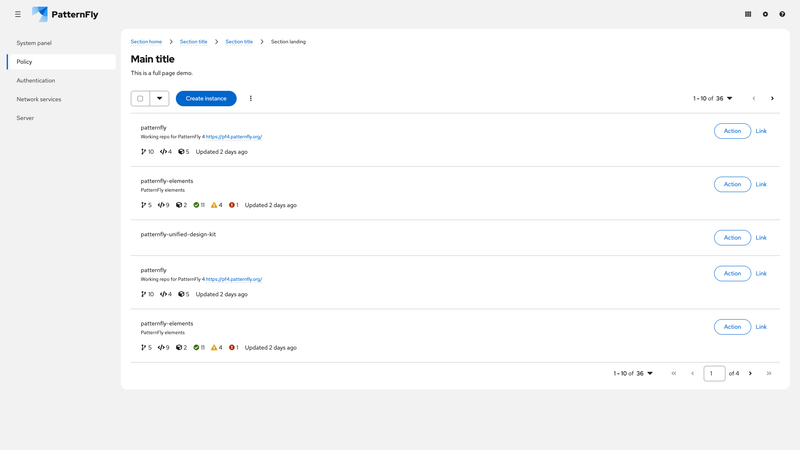Click the PatternFly logo

click(x=65, y=14)
